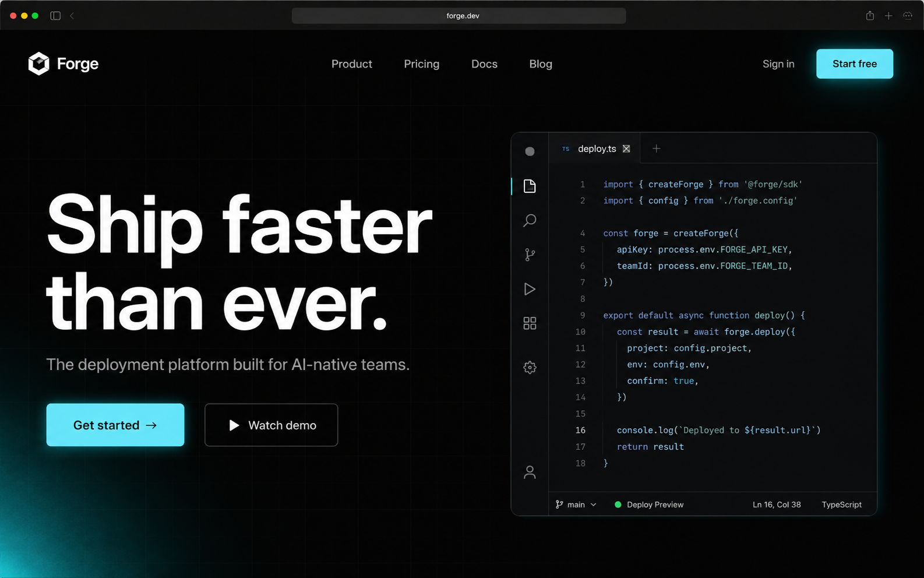Click FORGE_TEAM_ID in the code

click(754, 266)
